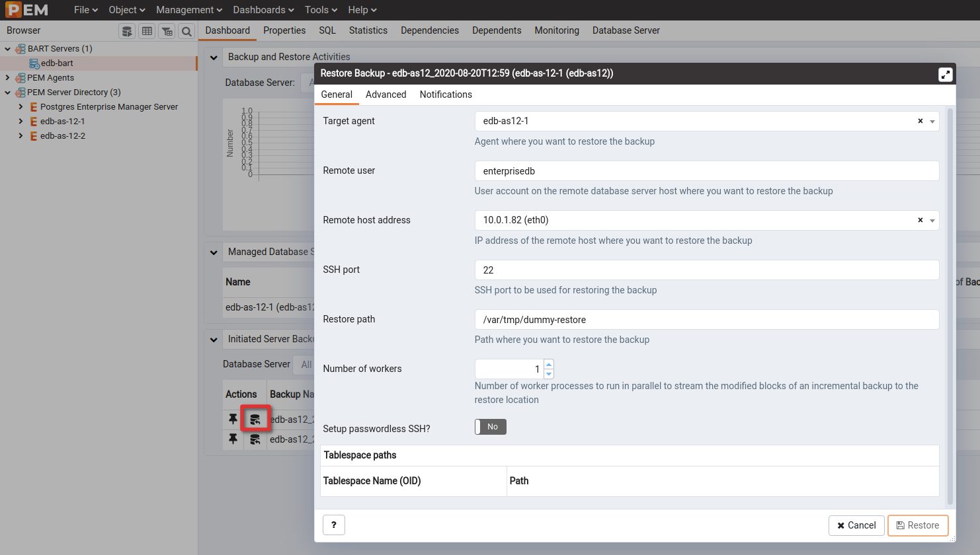This screenshot has width=980, height=555.
Task: Switch to the Properties tab
Action: click(x=284, y=30)
